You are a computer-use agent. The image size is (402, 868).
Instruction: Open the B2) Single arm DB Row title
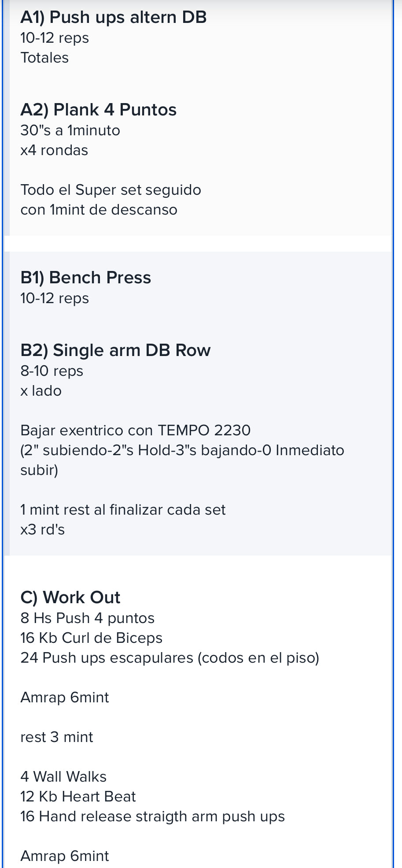coord(115,350)
